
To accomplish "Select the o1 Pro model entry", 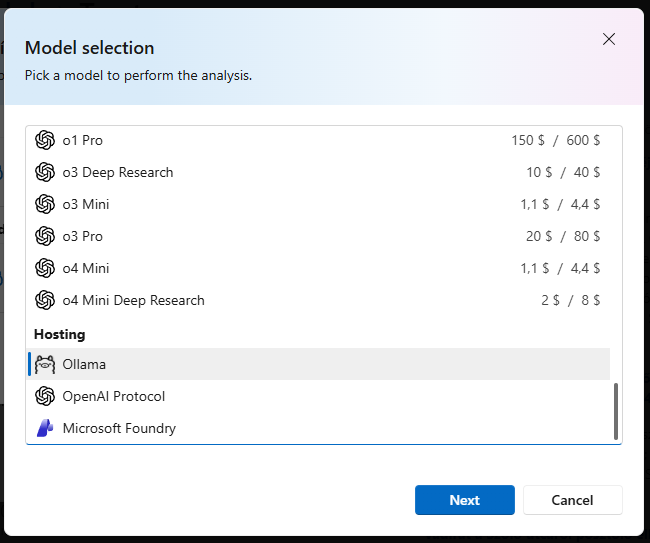I will [x=318, y=140].
